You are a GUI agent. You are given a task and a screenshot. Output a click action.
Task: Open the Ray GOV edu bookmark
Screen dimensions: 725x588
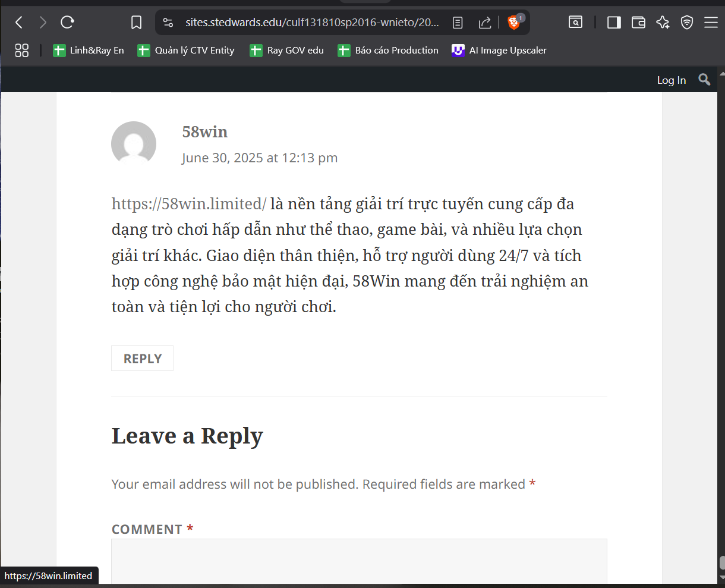[x=287, y=51]
